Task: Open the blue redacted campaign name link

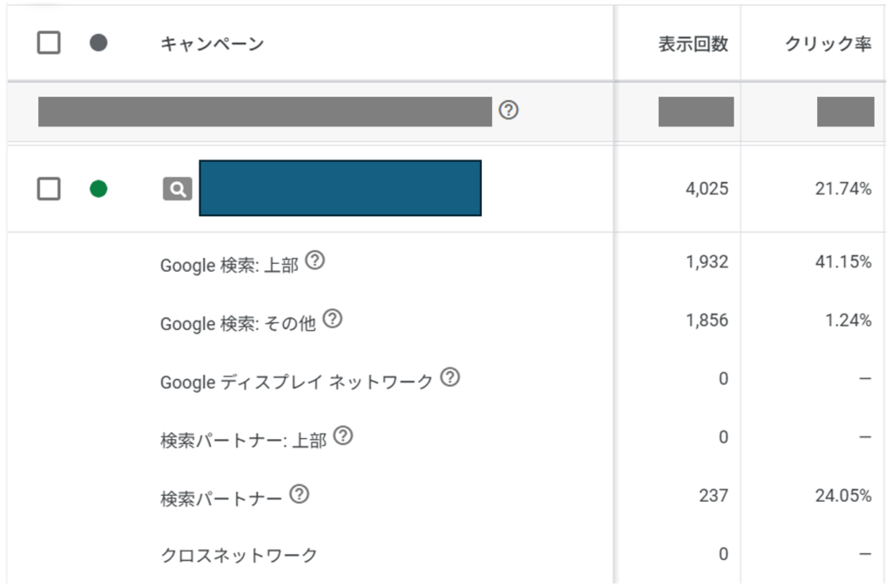Action: 341,188
